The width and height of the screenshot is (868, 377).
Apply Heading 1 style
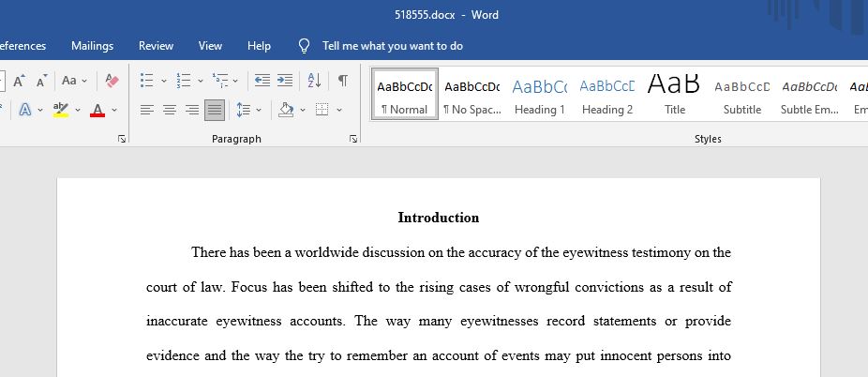(540, 94)
